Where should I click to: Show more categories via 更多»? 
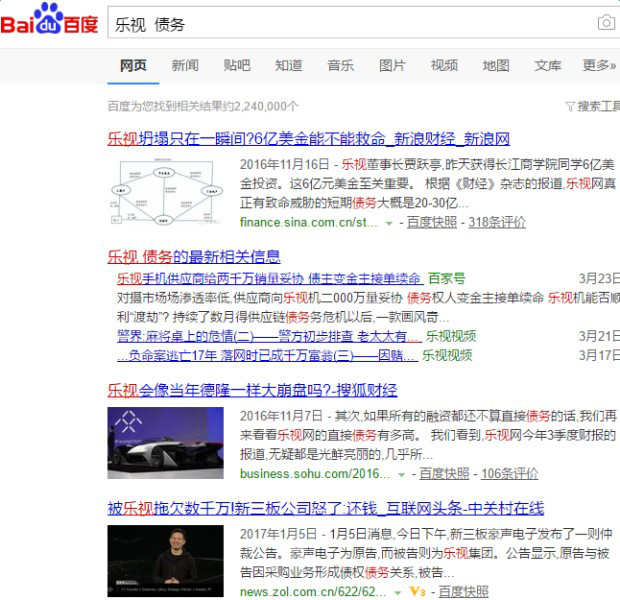click(599, 65)
